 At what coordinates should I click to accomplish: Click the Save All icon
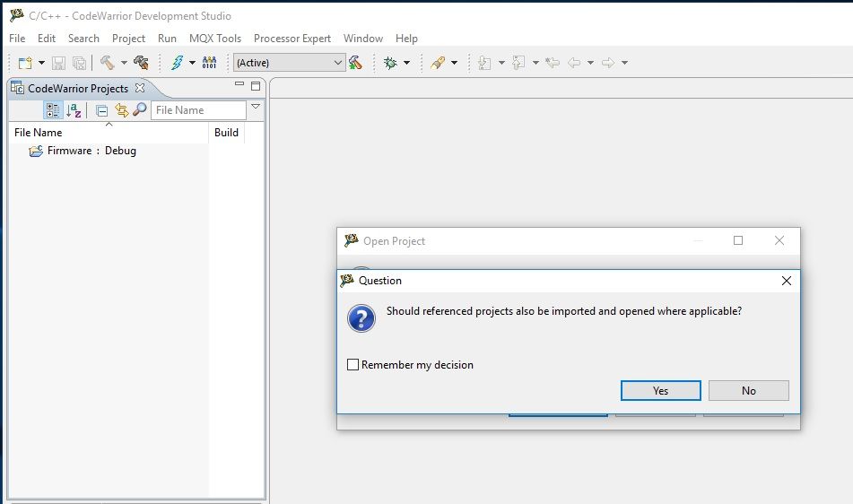(80, 63)
